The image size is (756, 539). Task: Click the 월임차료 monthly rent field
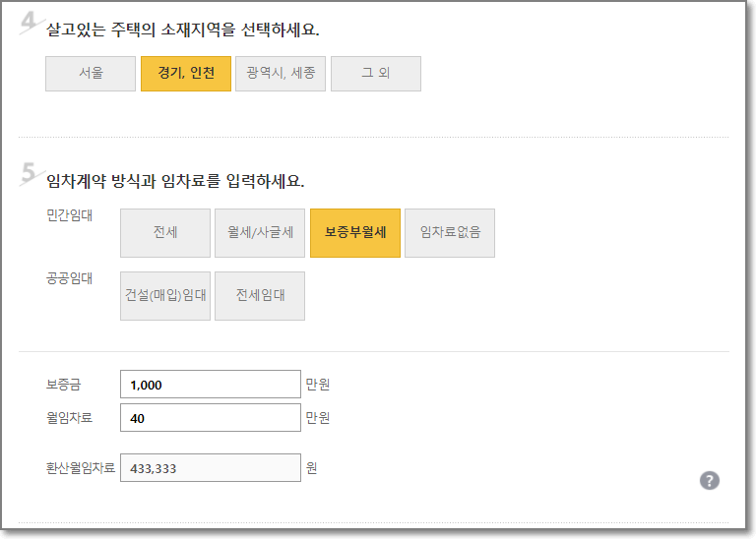point(211,418)
